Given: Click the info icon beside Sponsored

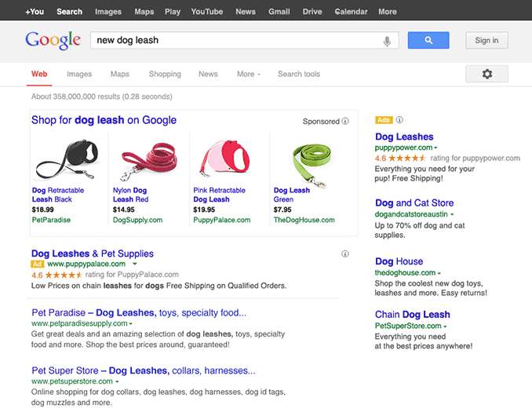Looking at the screenshot, I should pyautogui.click(x=345, y=122).
